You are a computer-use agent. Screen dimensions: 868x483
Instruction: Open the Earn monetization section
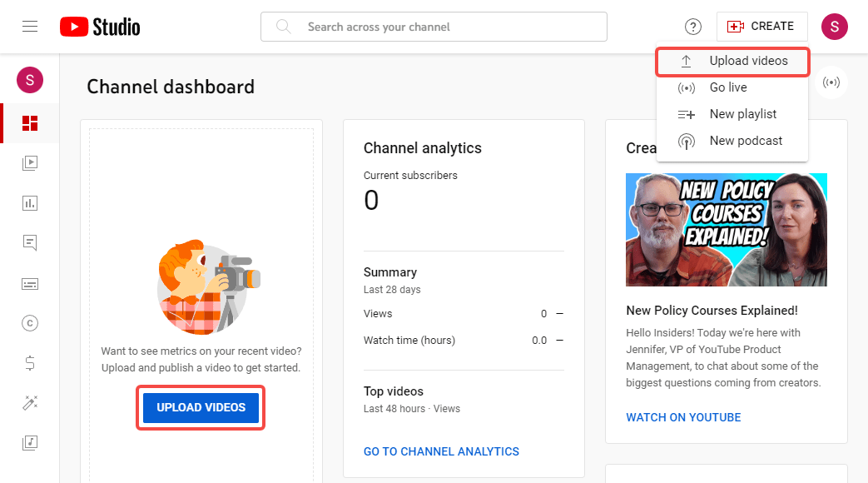pyautogui.click(x=30, y=362)
